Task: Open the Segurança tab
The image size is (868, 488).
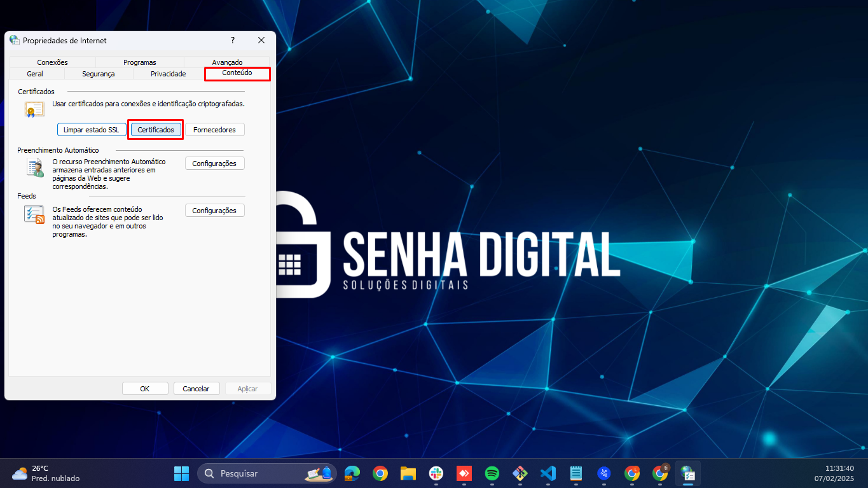Action: tap(99, 74)
